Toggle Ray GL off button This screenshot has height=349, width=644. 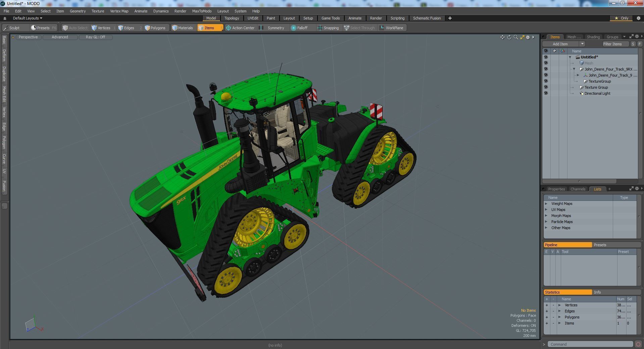(x=95, y=37)
